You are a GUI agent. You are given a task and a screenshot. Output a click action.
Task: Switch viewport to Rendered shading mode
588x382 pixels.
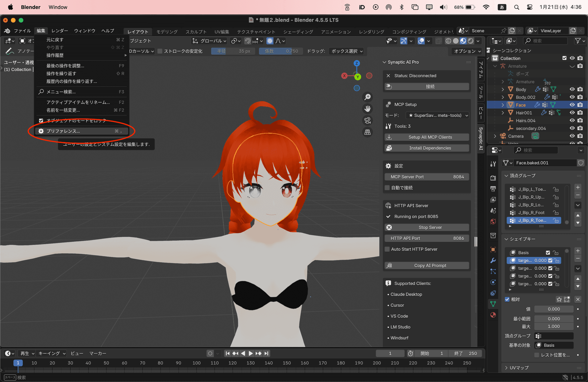coord(471,41)
